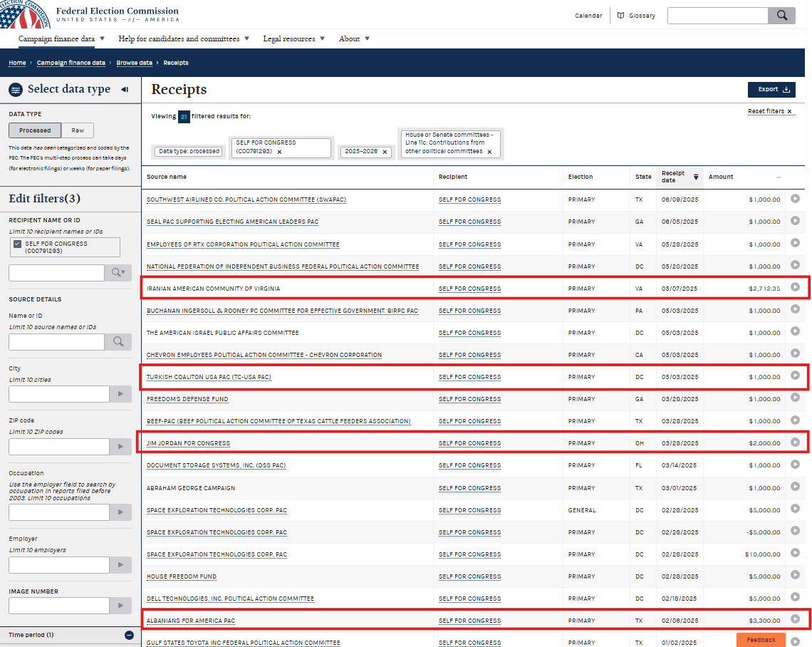Submit the ZIP code filter arrow button
812x647 pixels.
point(120,447)
